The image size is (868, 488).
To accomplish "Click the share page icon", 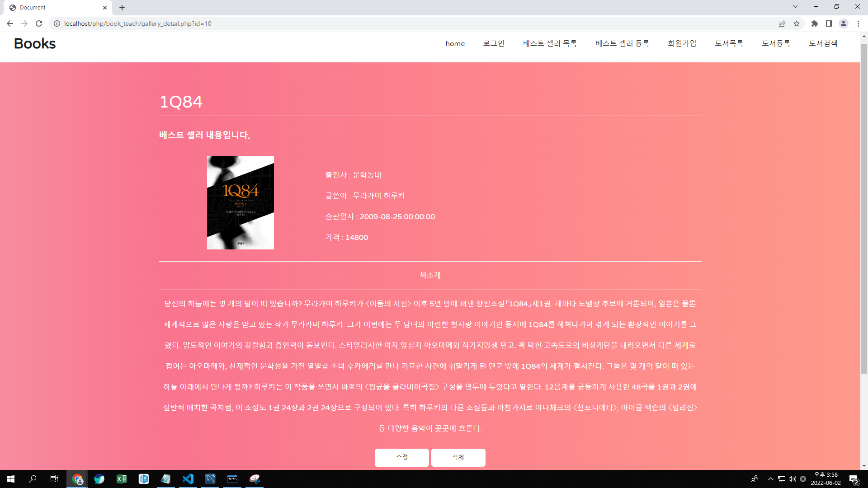I will (x=782, y=23).
